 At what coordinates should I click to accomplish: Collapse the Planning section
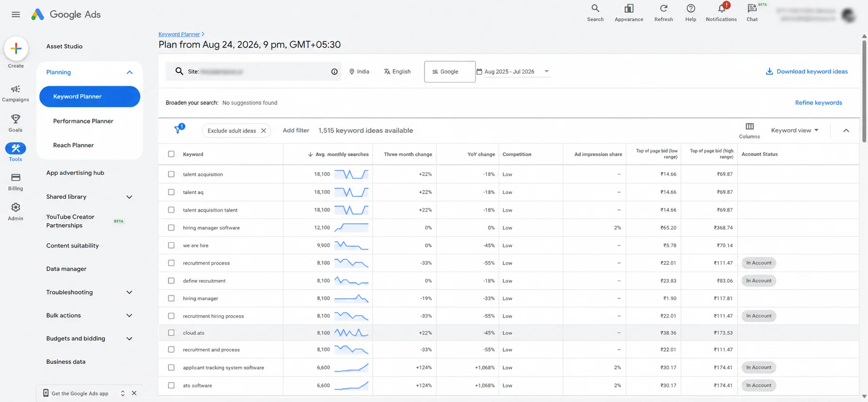click(129, 72)
